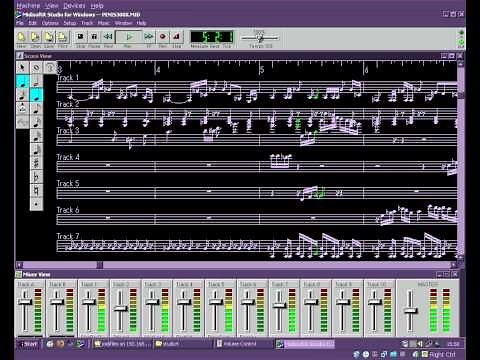This screenshot has width=480, height=360.
Task: Pause playback with the Pause button
Action: [94, 37]
